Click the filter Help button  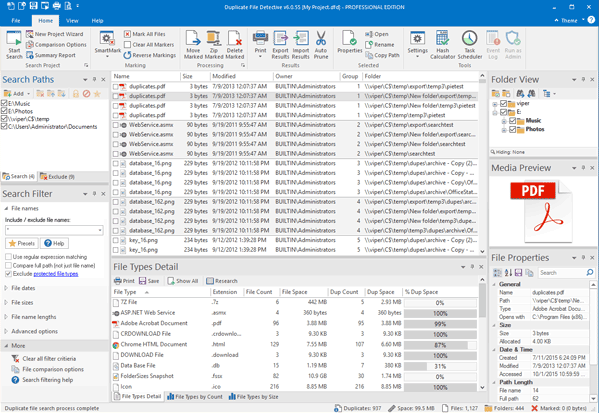(x=54, y=243)
